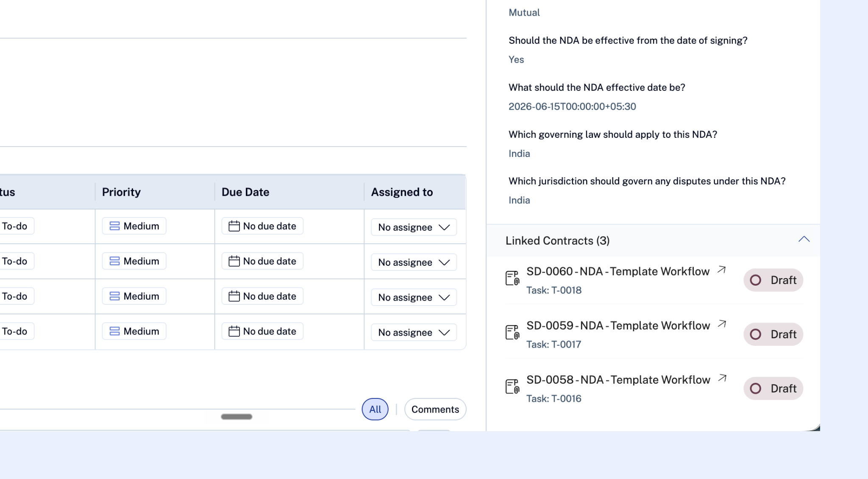This screenshot has width=868, height=479.
Task: Click calendar icon in first row due date
Action: [x=234, y=226]
